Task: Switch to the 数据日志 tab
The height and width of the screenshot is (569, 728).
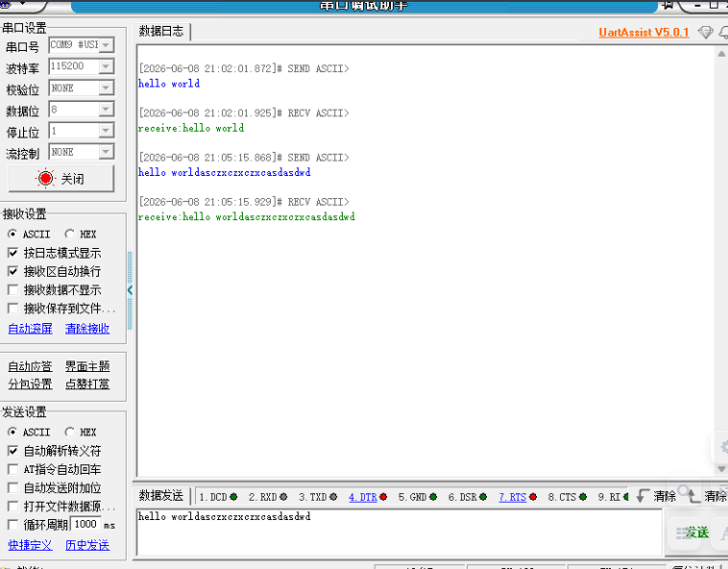Action: point(161,31)
